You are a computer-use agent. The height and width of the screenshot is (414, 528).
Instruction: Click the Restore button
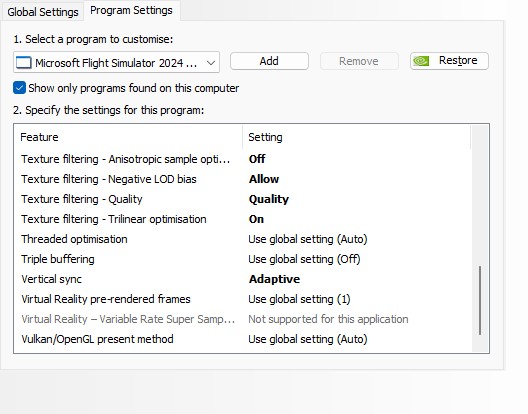449,61
